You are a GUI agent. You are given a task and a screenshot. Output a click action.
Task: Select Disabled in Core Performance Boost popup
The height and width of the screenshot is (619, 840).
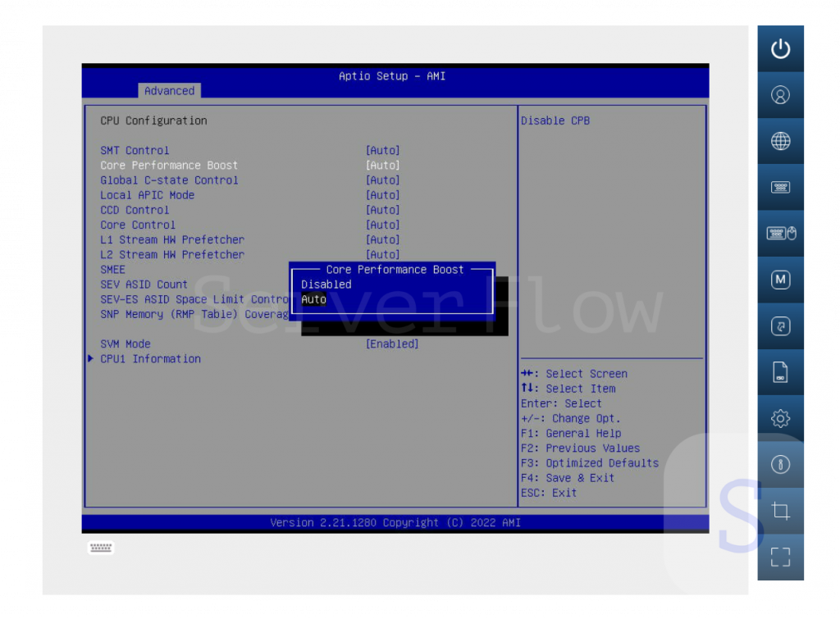(x=326, y=284)
